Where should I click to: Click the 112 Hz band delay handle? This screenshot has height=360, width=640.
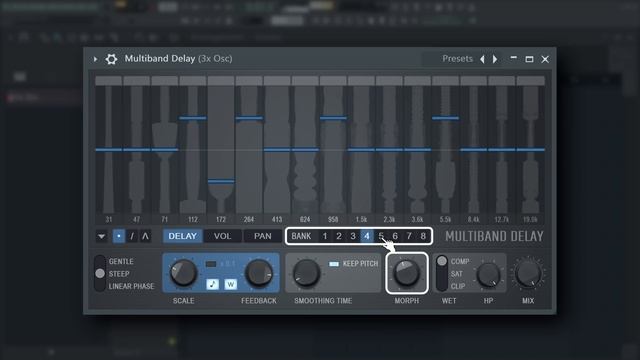pyautogui.click(x=193, y=118)
